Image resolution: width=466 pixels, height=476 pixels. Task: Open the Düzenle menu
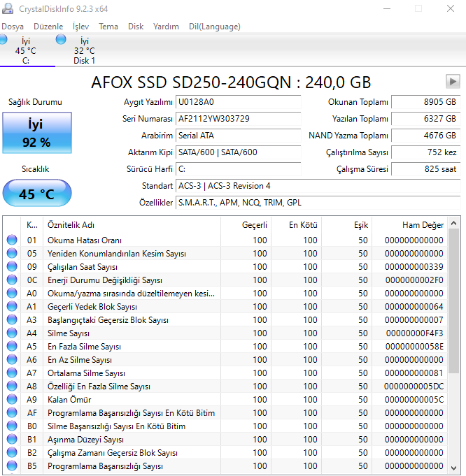(x=48, y=27)
